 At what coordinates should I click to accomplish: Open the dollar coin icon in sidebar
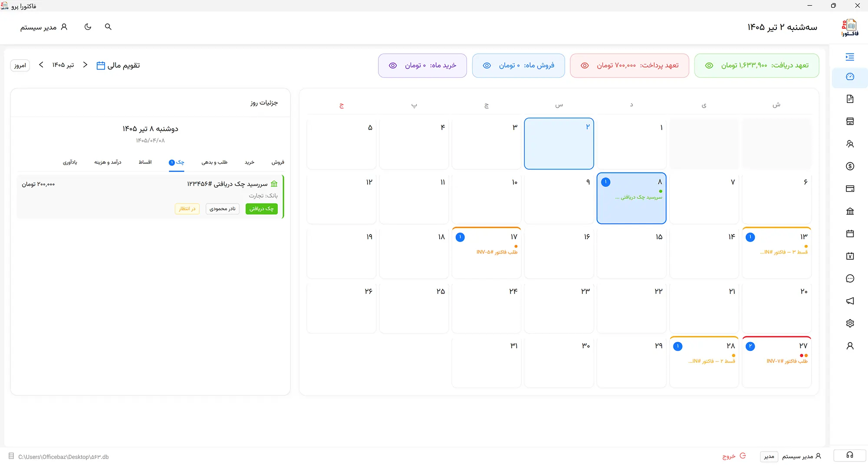(x=850, y=166)
